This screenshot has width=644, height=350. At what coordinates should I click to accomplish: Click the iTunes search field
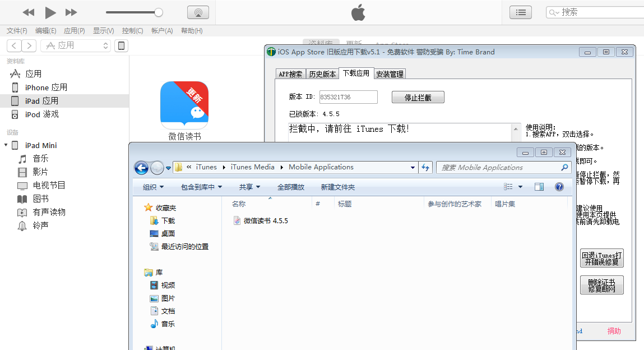coord(596,12)
